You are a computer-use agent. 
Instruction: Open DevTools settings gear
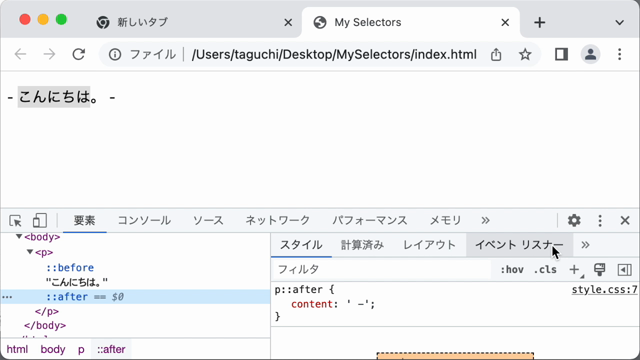574,220
